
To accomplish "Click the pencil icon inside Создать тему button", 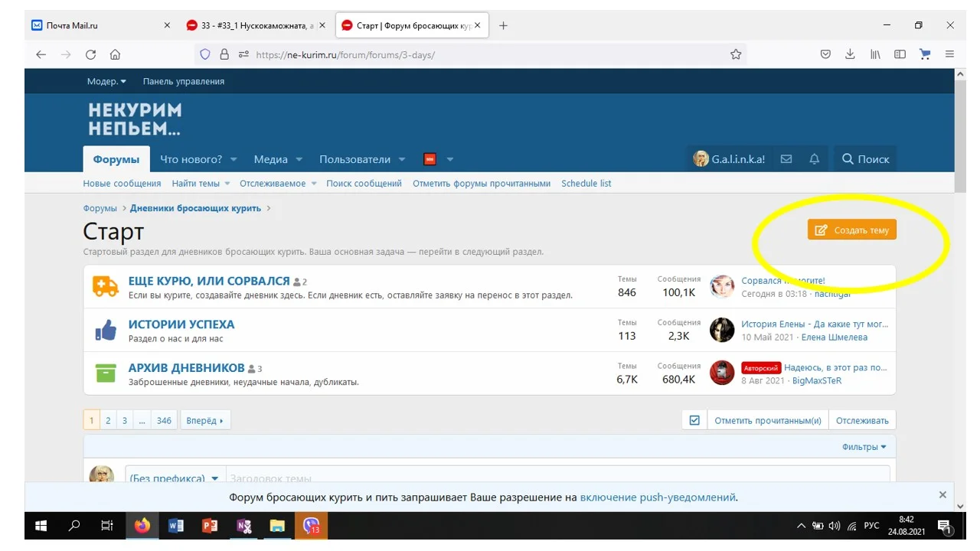I will 822,229.
